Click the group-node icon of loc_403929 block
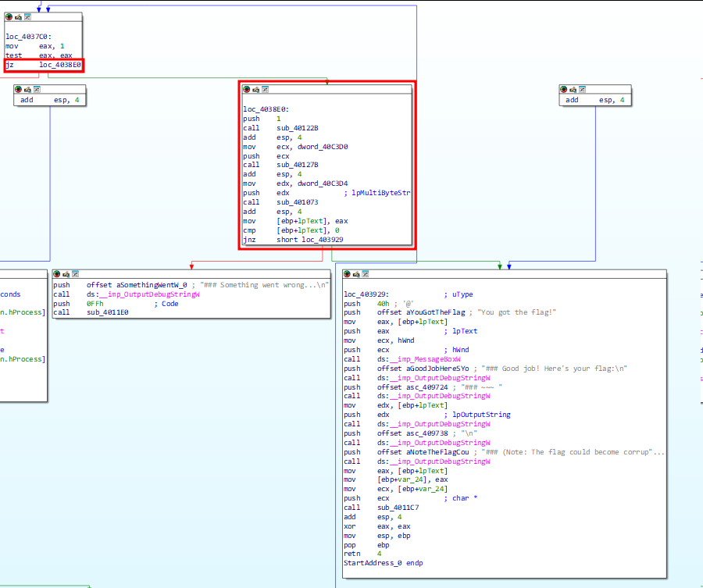This screenshot has height=588, width=703. 366,274
